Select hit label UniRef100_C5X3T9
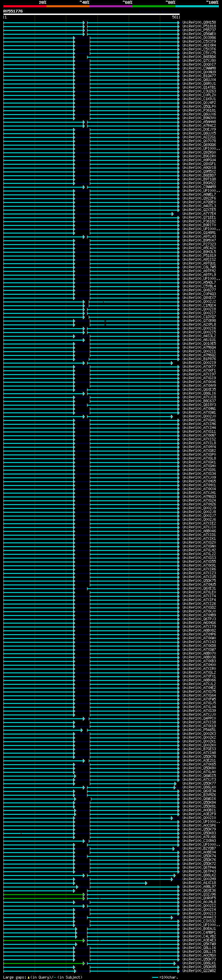Image resolution: width=222 pixels, height=980 pixels. point(199,41)
